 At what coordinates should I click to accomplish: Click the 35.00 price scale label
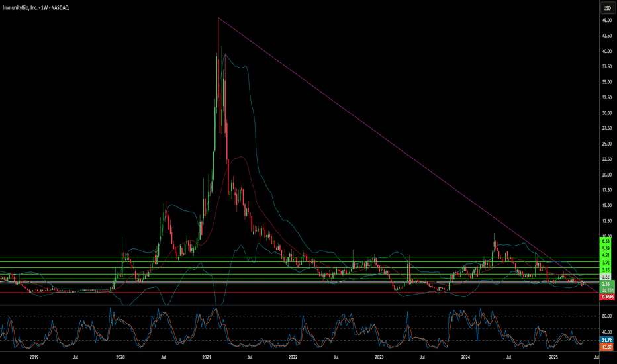point(608,82)
